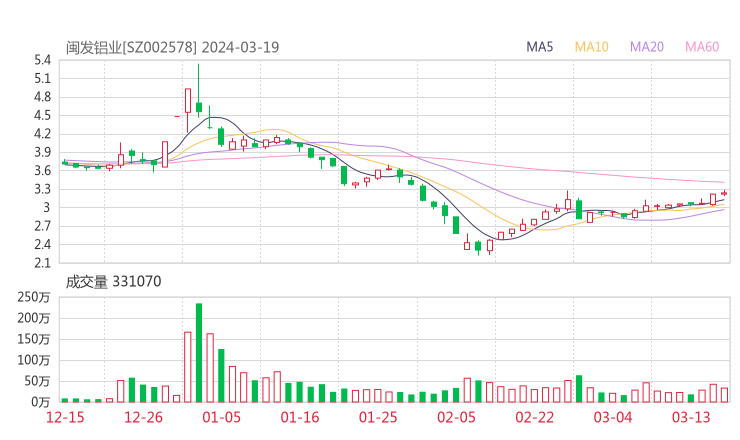Screen dimensions: 740x440
Task: Click the 3.3 price axis label
Action: [x=42, y=189]
